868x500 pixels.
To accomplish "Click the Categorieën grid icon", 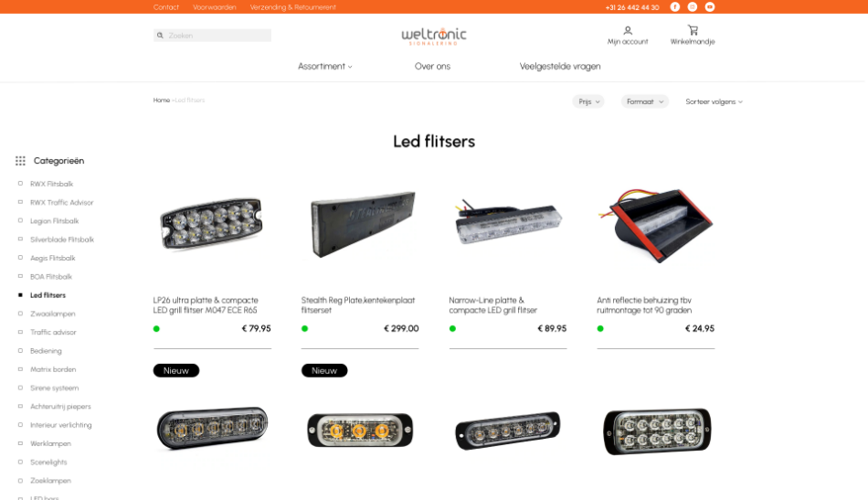I will click(20, 161).
